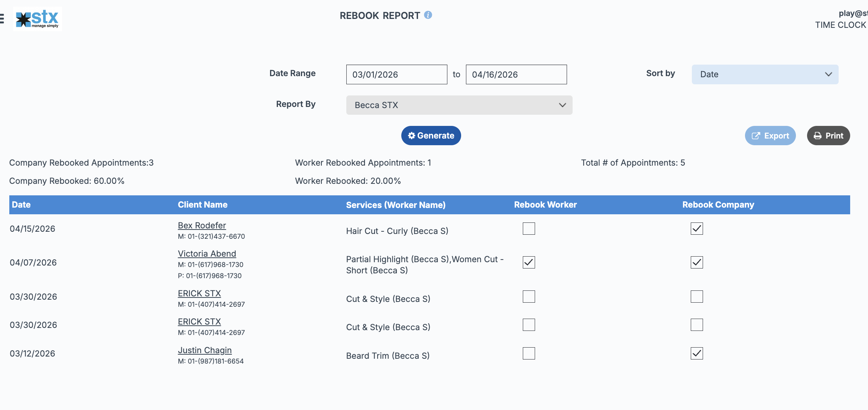Toggle Rebook Worker checkbox for Bex Rodefer
The height and width of the screenshot is (410, 868).
(x=529, y=228)
